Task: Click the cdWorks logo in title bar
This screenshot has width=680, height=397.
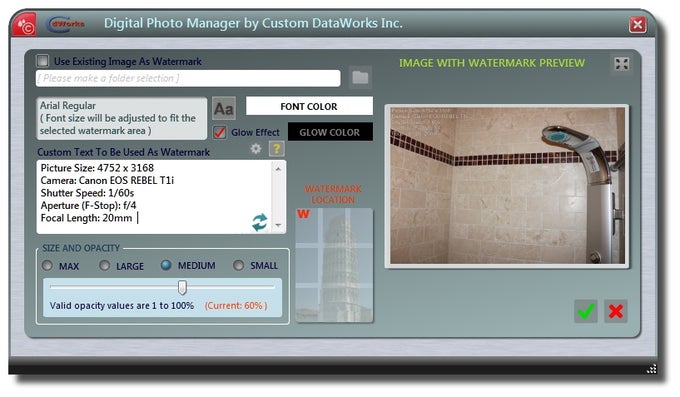Action: pos(65,24)
